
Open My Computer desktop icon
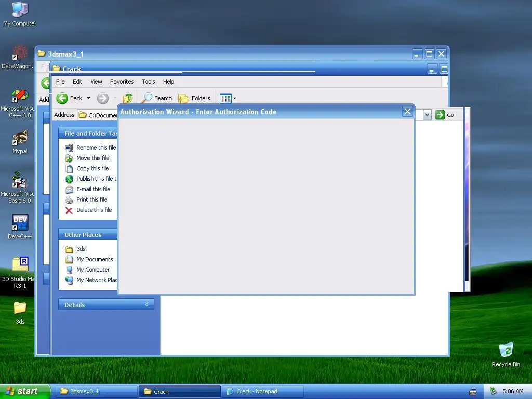(20, 14)
